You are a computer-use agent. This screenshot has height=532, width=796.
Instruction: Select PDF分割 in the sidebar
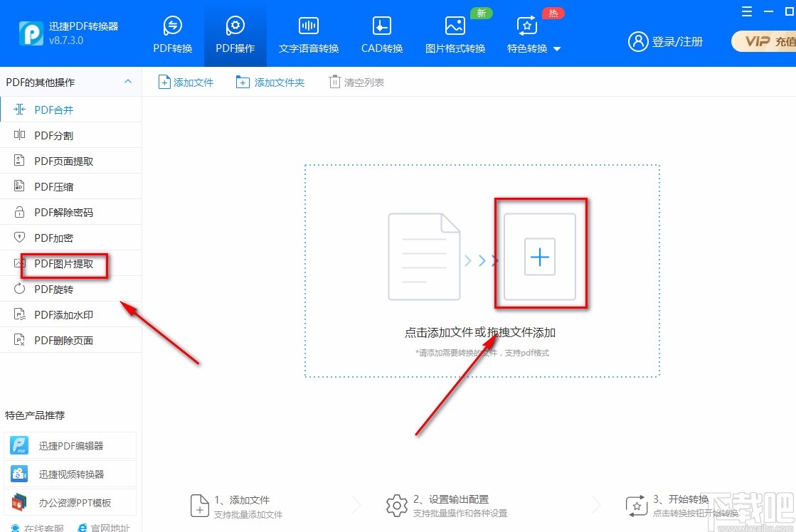pos(70,135)
